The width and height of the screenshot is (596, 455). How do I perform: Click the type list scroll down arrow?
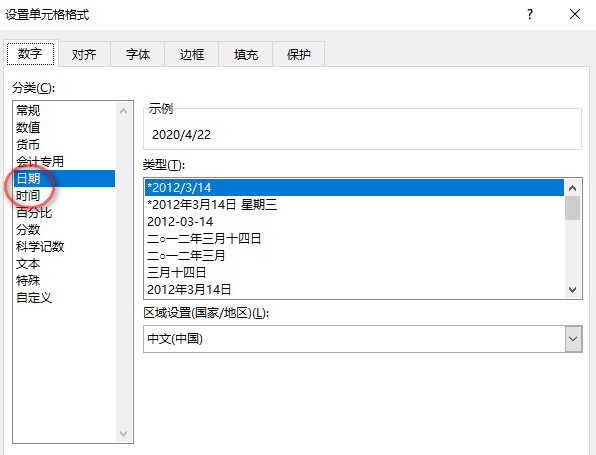coord(572,290)
